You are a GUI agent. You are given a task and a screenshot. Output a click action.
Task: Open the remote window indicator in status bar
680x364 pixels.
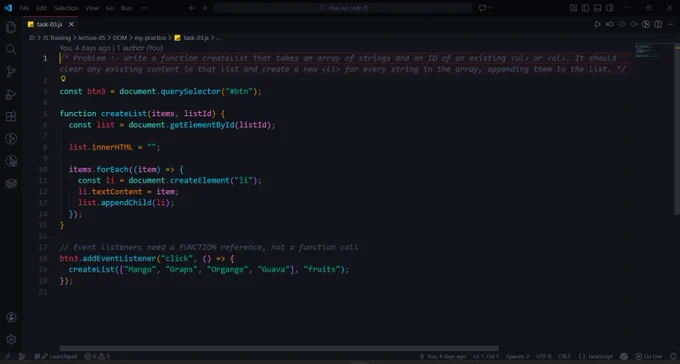[7, 356]
